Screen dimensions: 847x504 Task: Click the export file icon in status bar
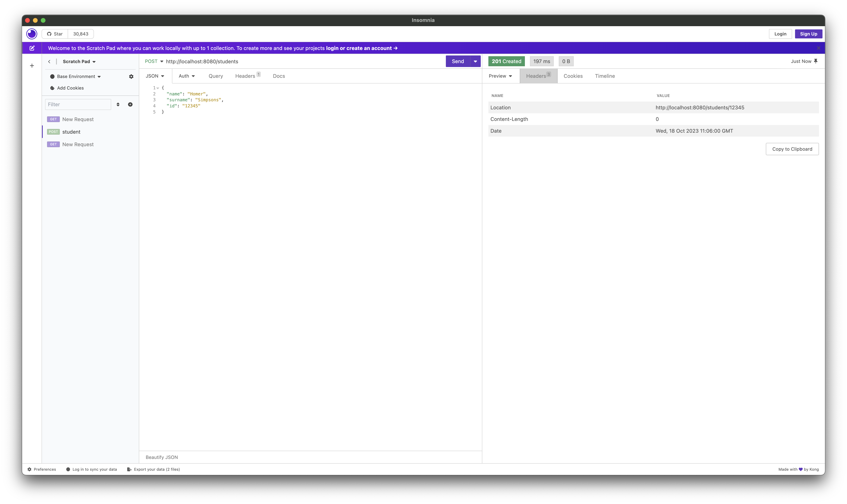[x=129, y=469]
